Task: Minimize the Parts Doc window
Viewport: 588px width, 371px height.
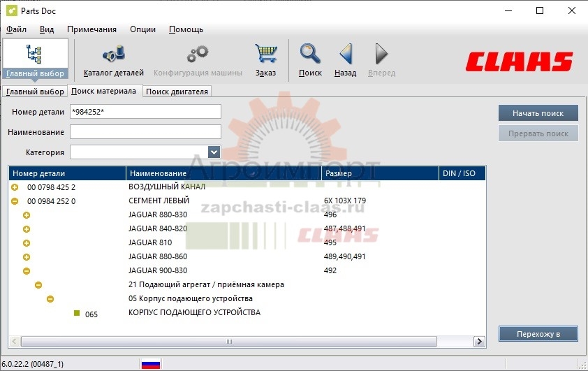Action: tap(508, 10)
